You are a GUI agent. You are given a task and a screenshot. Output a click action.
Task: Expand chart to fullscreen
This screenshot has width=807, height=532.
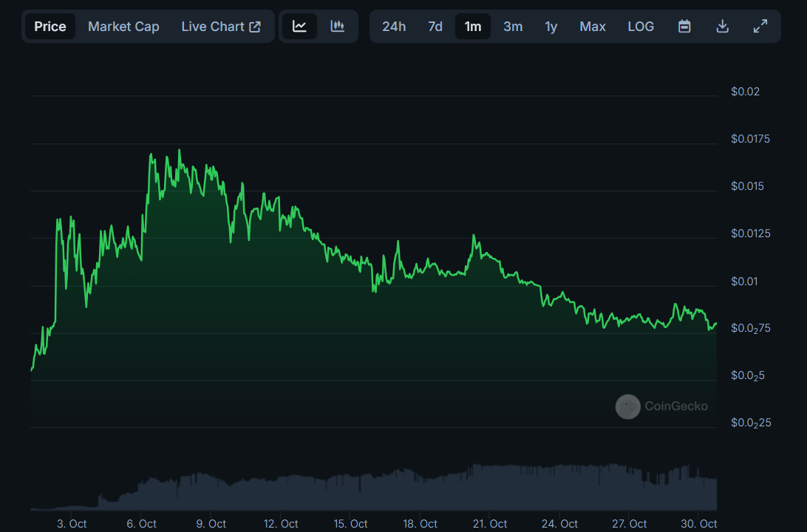[760, 27]
